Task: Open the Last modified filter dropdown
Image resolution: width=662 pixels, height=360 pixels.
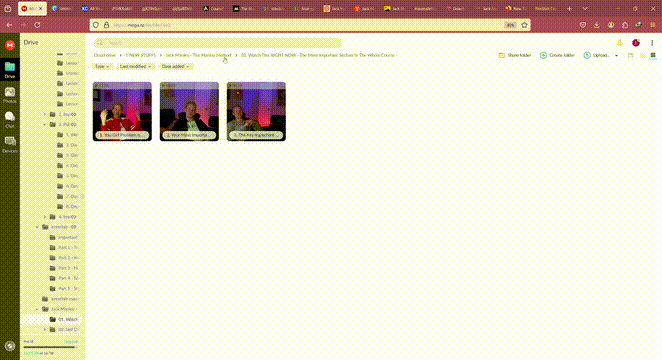Action: pyautogui.click(x=135, y=66)
